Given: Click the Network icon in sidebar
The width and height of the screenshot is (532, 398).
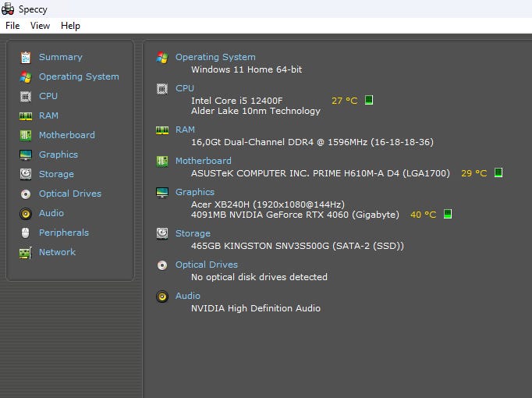Looking at the screenshot, I should click(x=26, y=252).
